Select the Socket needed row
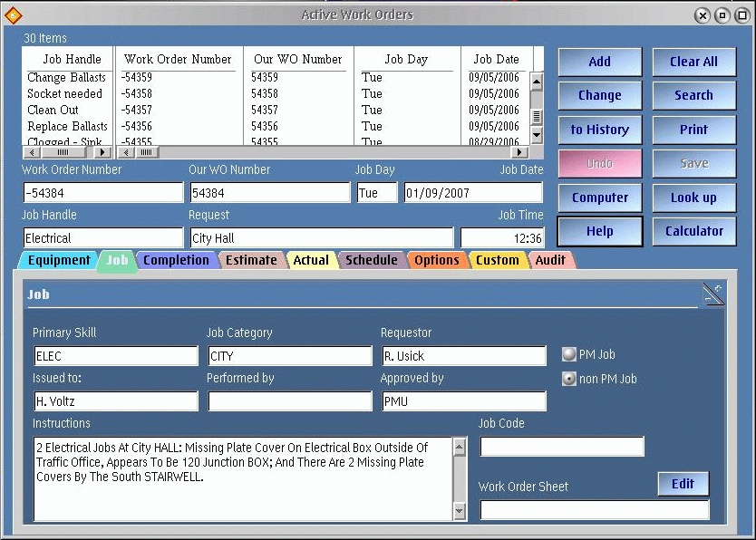756x540 pixels. (64, 94)
